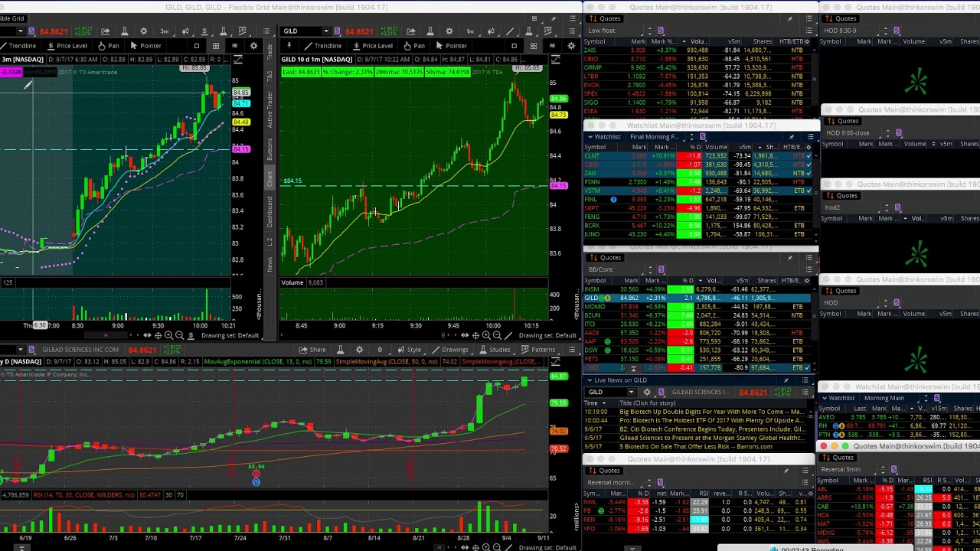Open Active Trader side tab
Viewport: 980px width, 551px height.
pyautogui.click(x=269, y=109)
